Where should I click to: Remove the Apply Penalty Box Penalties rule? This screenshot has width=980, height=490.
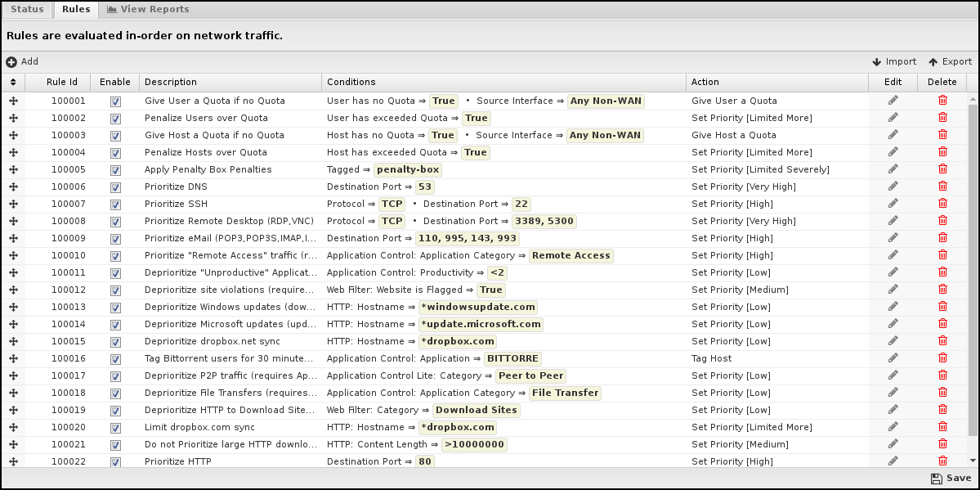(x=942, y=169)
